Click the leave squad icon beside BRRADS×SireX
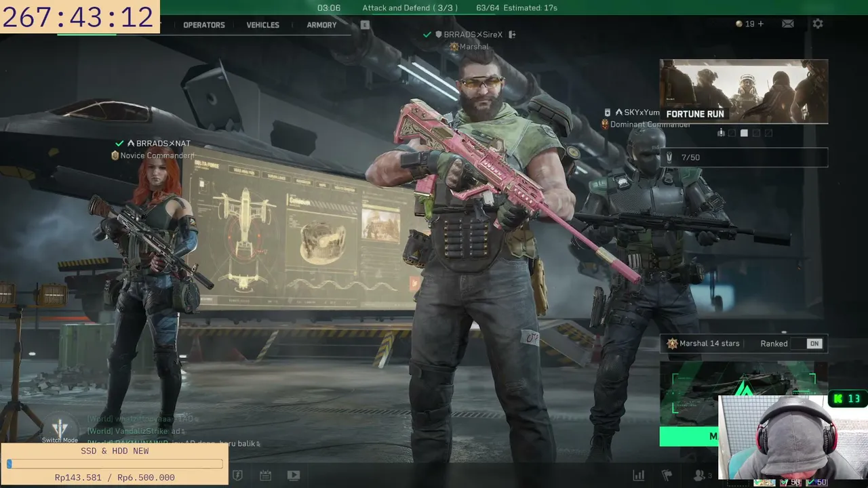 click(x=512, y=35)
